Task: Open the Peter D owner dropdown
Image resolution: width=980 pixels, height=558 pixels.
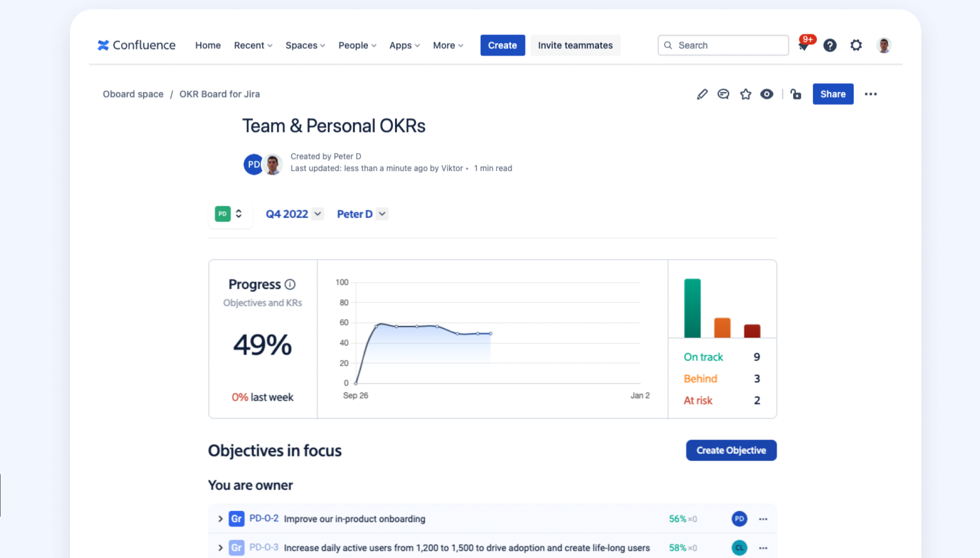Action: coord(361,214)
